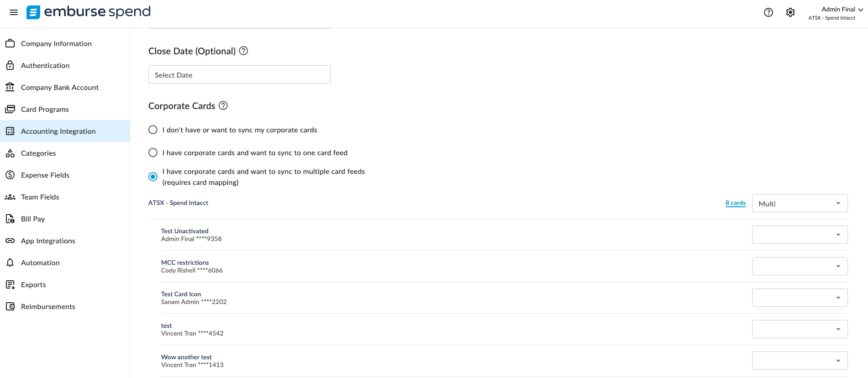The width and height of the screenshot is (868, 378).
Task: Select "I don't have or want to sync" option
Action: (x=153, y=130)
